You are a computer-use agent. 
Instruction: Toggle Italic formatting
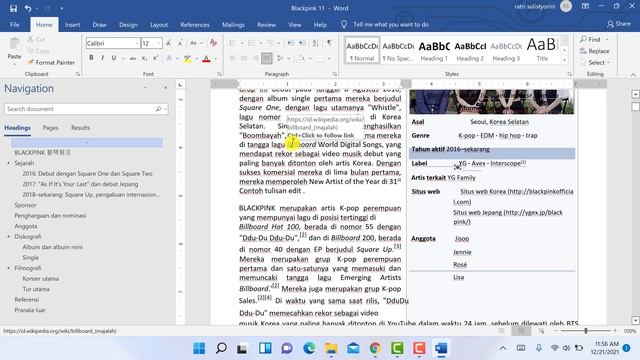[x=102, y=58]
